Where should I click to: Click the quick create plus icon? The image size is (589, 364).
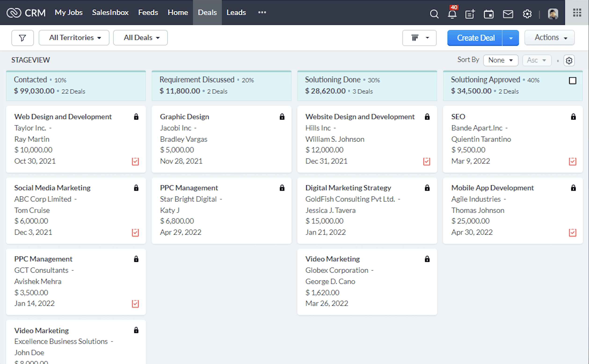tap(470, 14)
